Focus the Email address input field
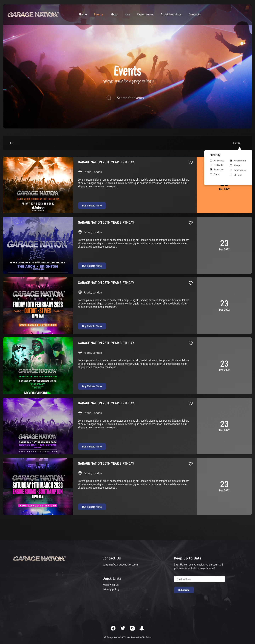255x644 pixels. point(199,579)
